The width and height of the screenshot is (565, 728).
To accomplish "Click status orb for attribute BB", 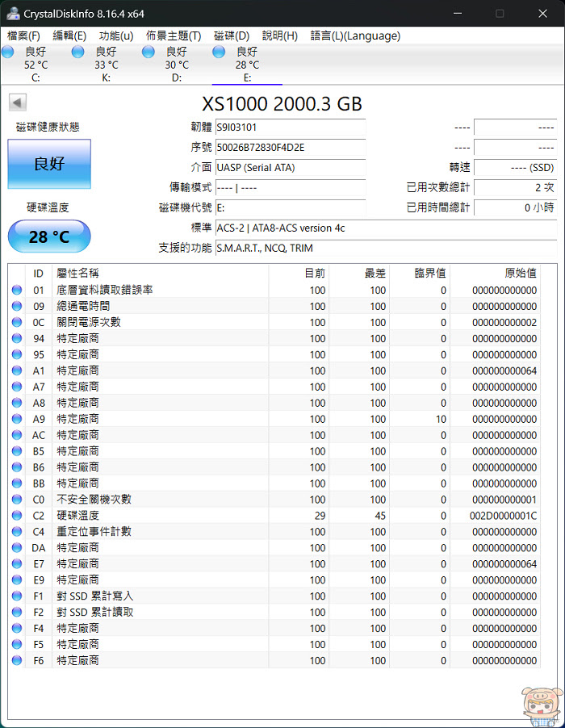I will 17,483.
